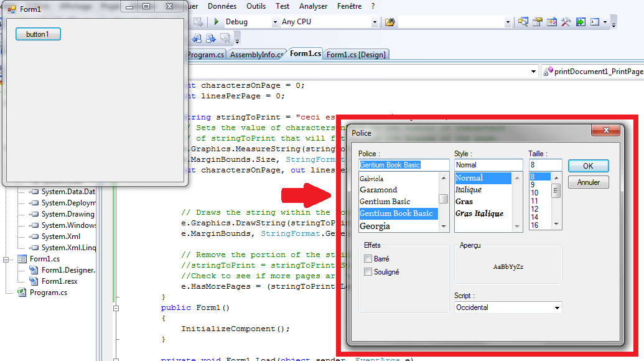Switch to the Form1.cs [Design] tab

(x=357, y=55)
